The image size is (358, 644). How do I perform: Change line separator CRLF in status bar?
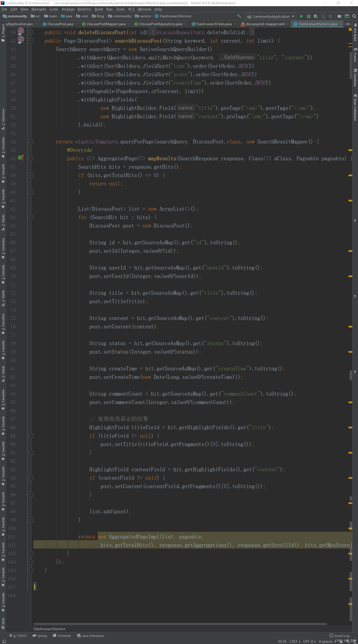pyautogui.click(x=295, y=641)
